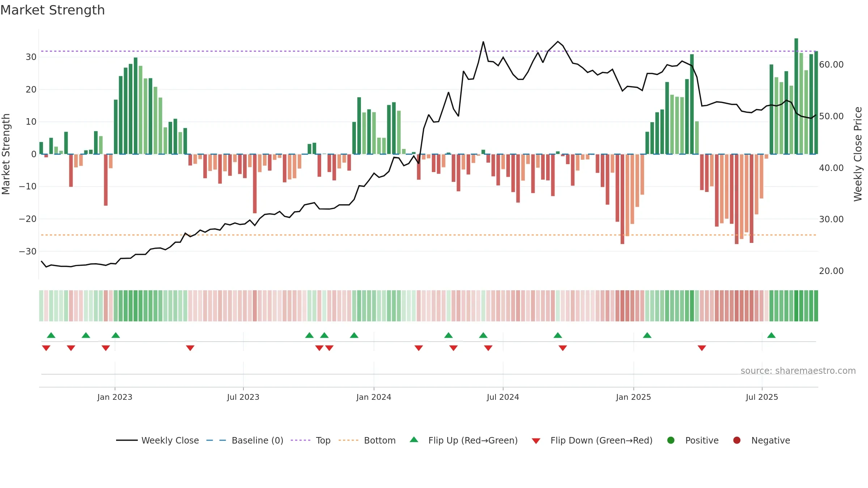The width and height of the screenshot is (868, 488).
Task: Click the 60.00 price axis label
Action: 831,64
